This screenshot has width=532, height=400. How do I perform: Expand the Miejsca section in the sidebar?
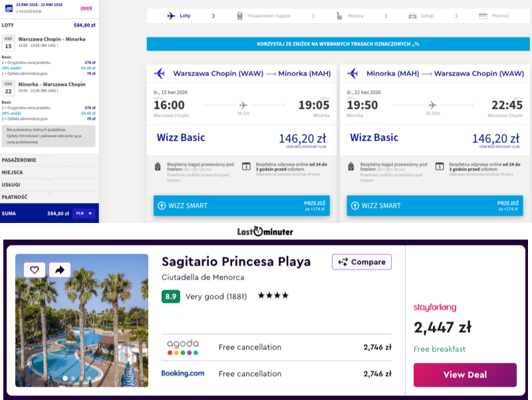coord(49,172)
